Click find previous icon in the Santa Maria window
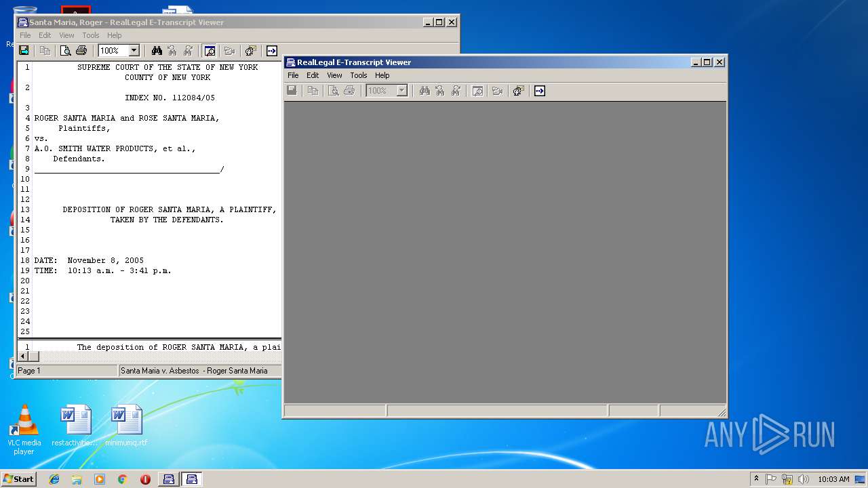868x488 pixels. (x=172, y=51)
